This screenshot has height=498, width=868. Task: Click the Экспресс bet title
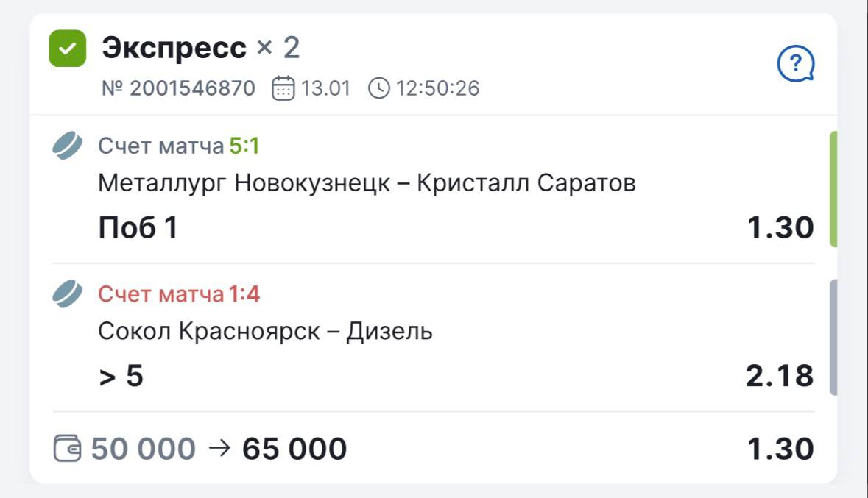point(174,49)
